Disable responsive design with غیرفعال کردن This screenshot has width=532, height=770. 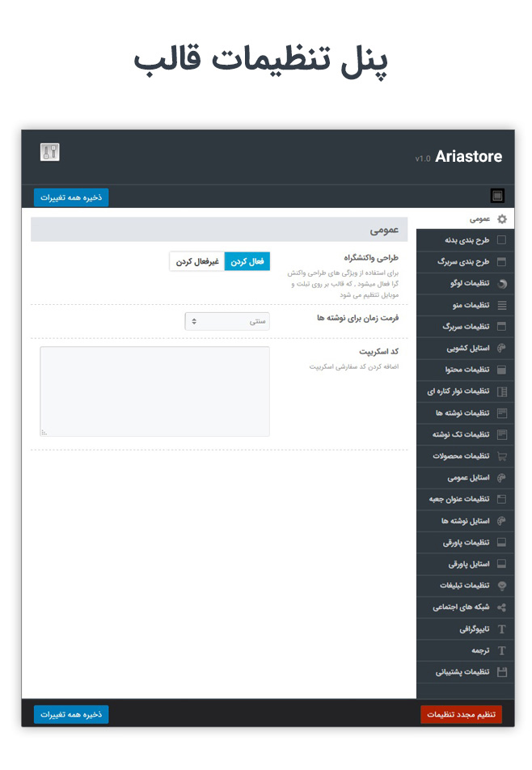pos(197,262)
